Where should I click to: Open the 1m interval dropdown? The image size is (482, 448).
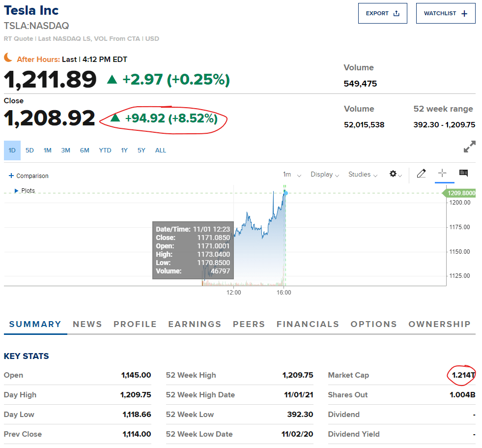coord(292,175)
